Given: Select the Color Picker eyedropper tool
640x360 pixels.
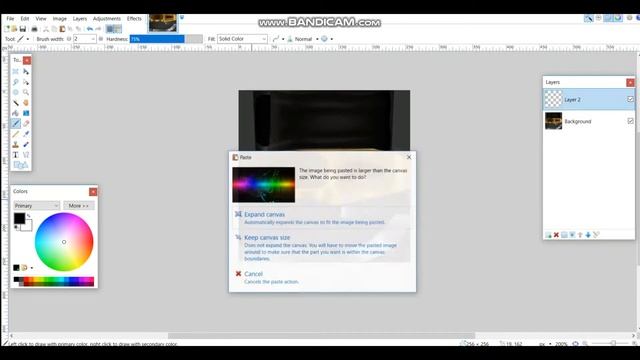Looking at the screenshot, I should click(x=26, y=134).
